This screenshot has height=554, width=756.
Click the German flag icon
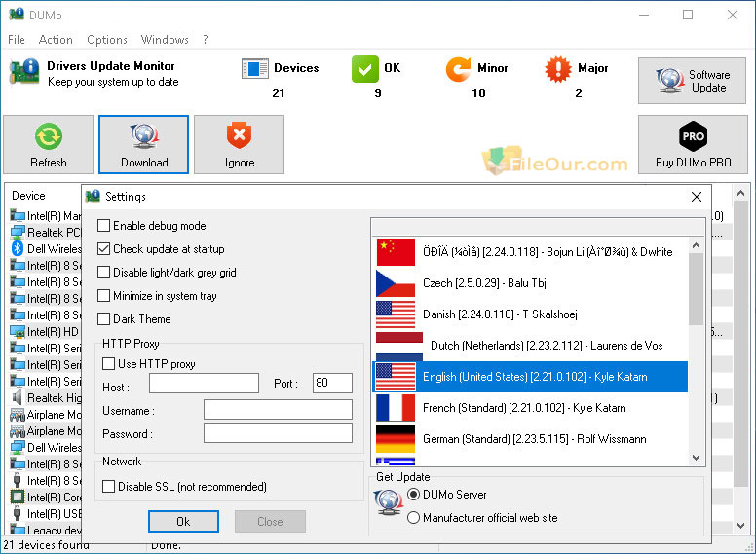click(396, 439)
